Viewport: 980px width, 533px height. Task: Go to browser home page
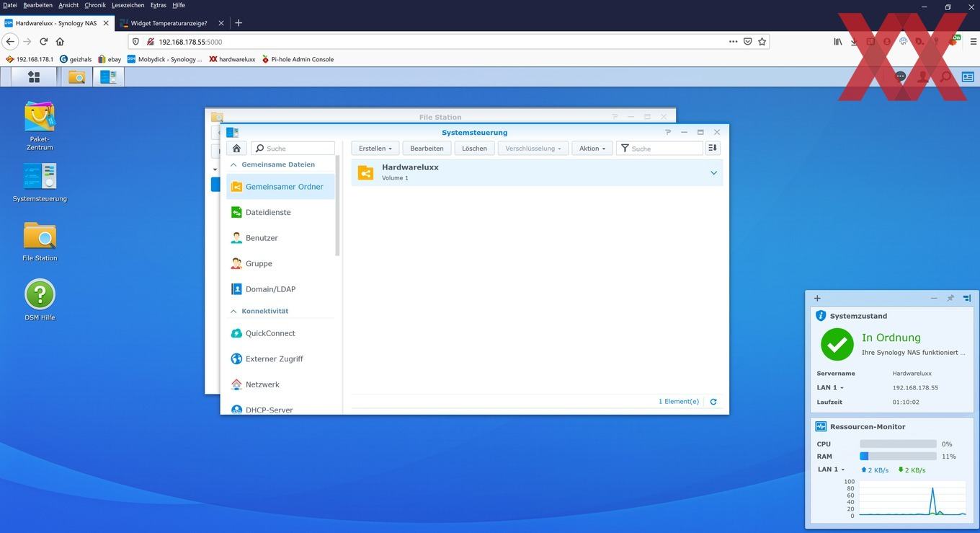click(59, 42)
